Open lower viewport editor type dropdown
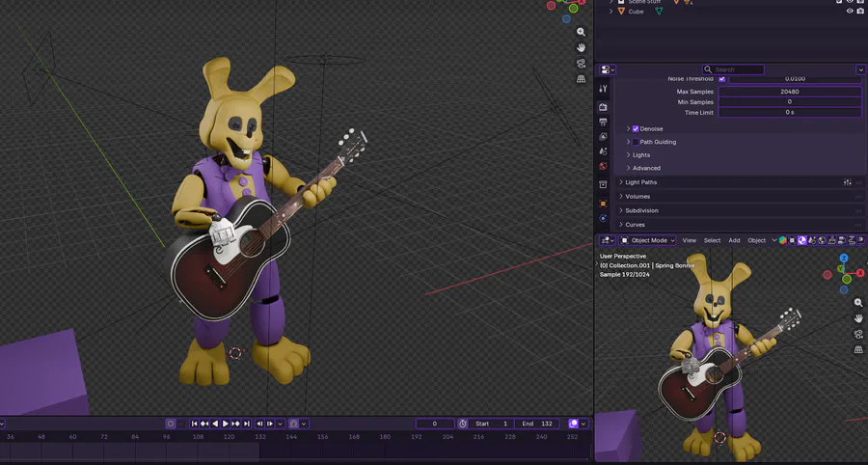The width and height of the screenshot is (868, 465). tap(608, 240)
